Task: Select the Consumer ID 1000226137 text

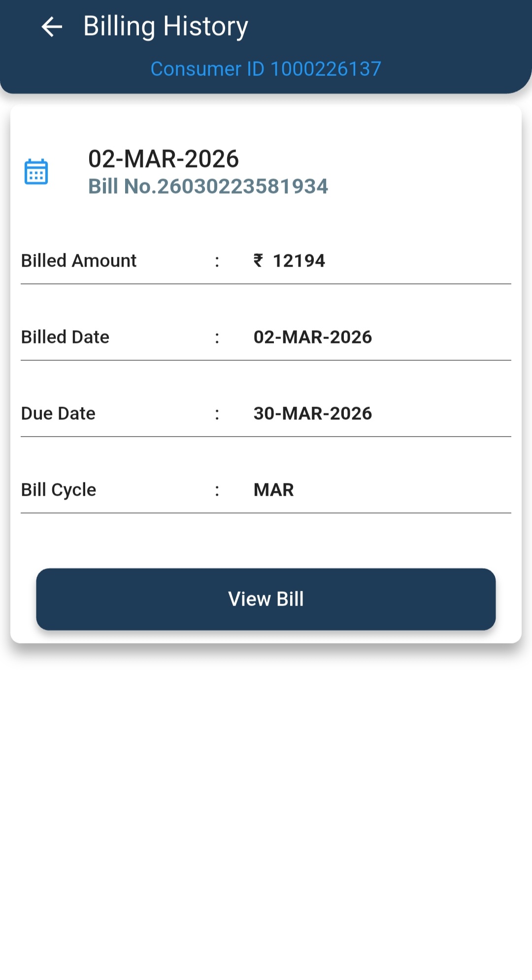Action: [x=266, y=69]
